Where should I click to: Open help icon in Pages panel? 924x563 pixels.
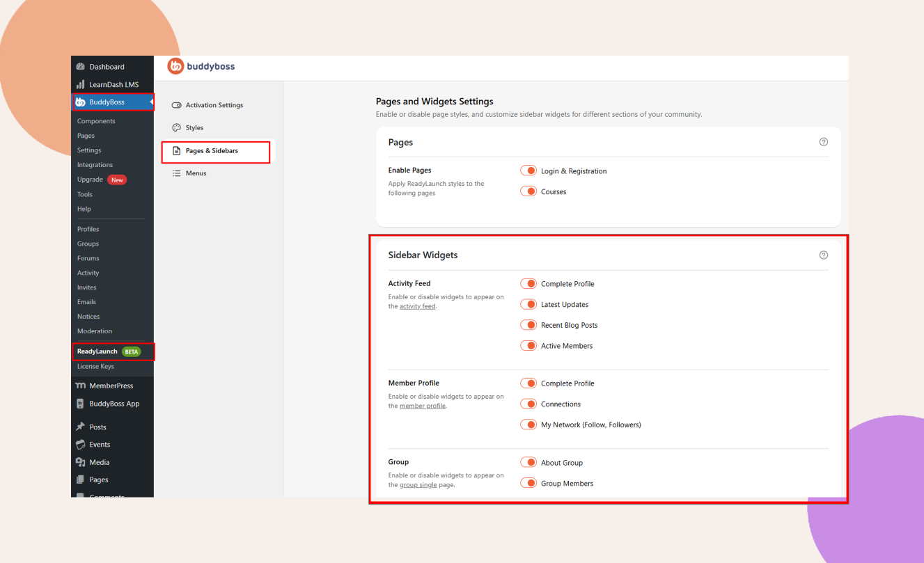click(824, 142)
